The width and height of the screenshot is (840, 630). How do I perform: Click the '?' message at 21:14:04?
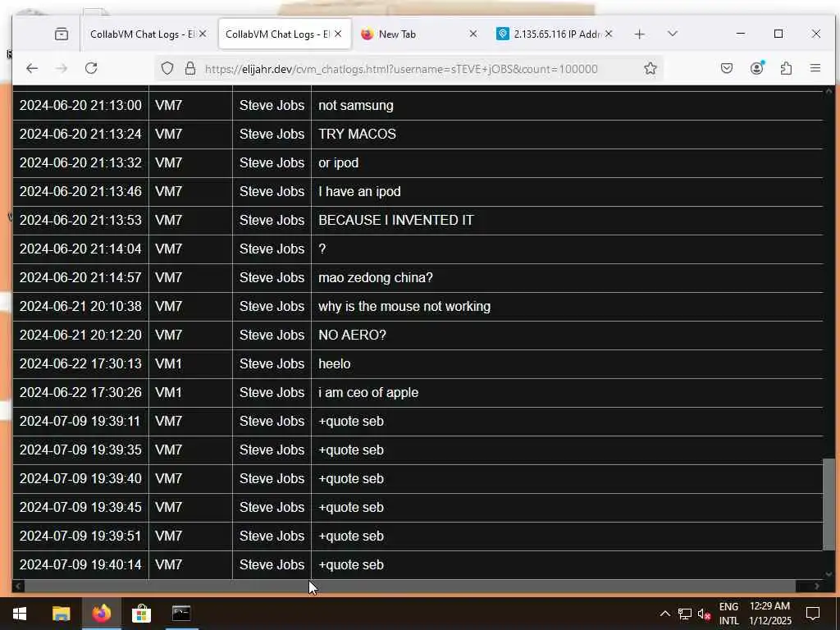click(x=322, y=249)
